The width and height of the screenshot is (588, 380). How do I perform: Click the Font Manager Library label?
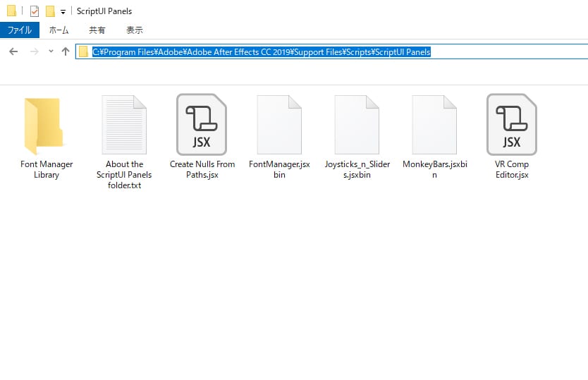coord(47,170)
